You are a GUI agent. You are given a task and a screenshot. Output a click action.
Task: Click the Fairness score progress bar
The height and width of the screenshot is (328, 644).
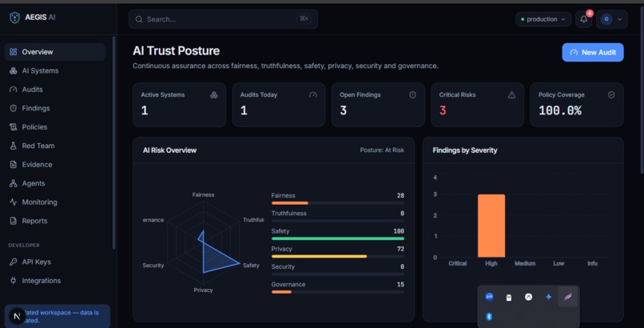pyautogui.click(x=338, y=203)
